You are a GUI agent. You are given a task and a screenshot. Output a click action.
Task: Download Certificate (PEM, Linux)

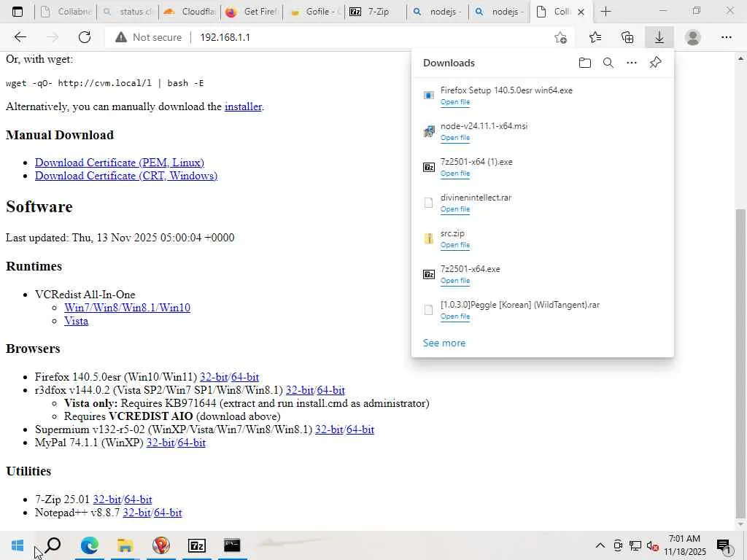(x=120, y=163)
